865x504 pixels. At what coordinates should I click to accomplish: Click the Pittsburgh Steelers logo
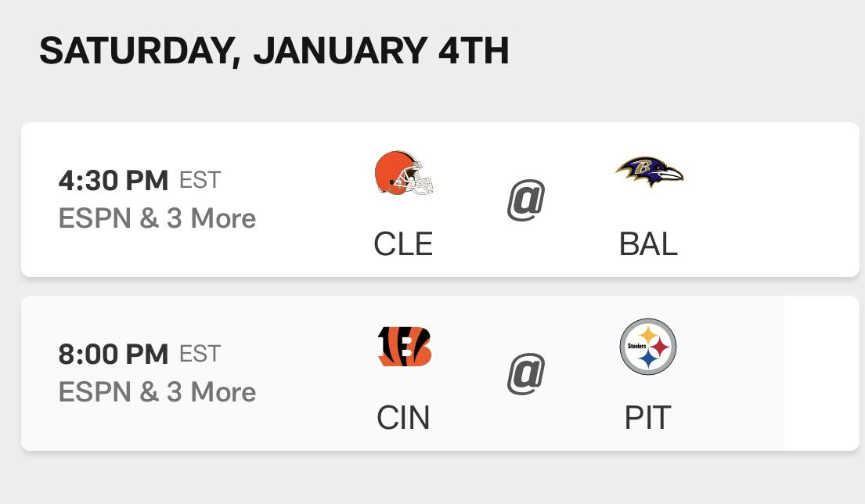point(648,346)
